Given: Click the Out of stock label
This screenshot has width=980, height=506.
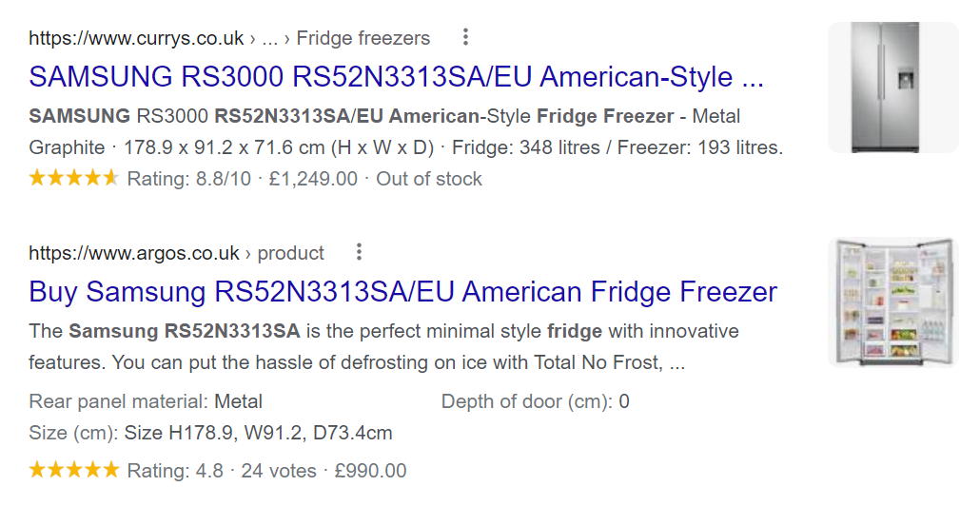Looking at the screenshot, I should coord(429,179).
